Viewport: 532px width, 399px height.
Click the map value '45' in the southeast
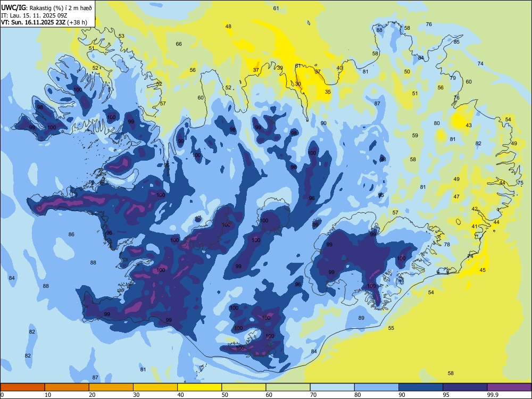coord(483,270)
